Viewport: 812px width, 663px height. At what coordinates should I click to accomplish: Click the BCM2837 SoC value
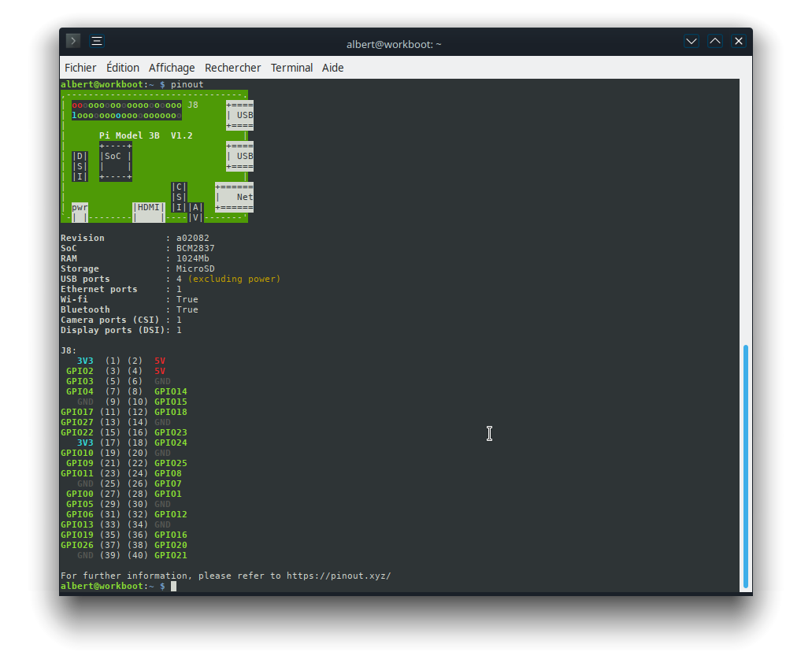[x=195, y=248]
